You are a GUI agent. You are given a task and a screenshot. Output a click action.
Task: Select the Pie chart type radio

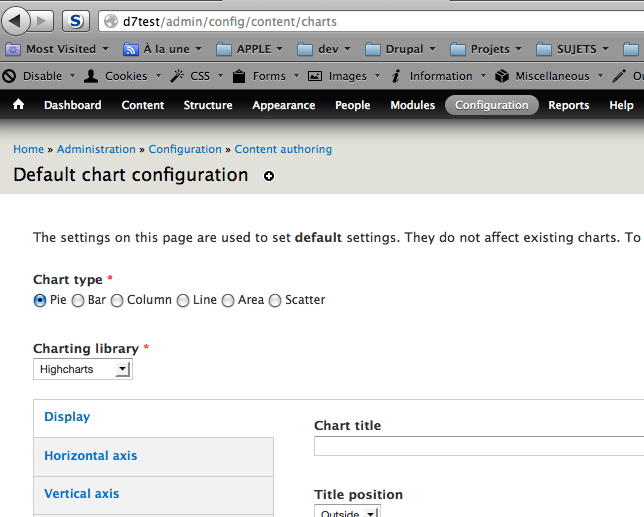tap(40, 301)
